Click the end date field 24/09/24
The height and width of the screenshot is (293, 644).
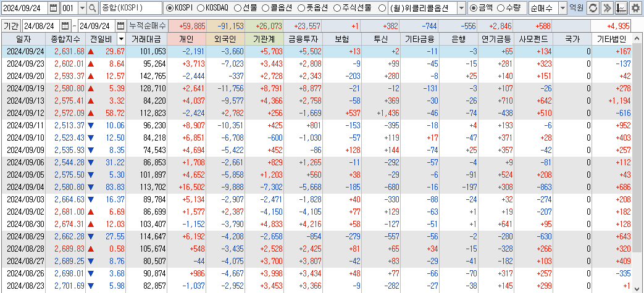click(97, 26)
